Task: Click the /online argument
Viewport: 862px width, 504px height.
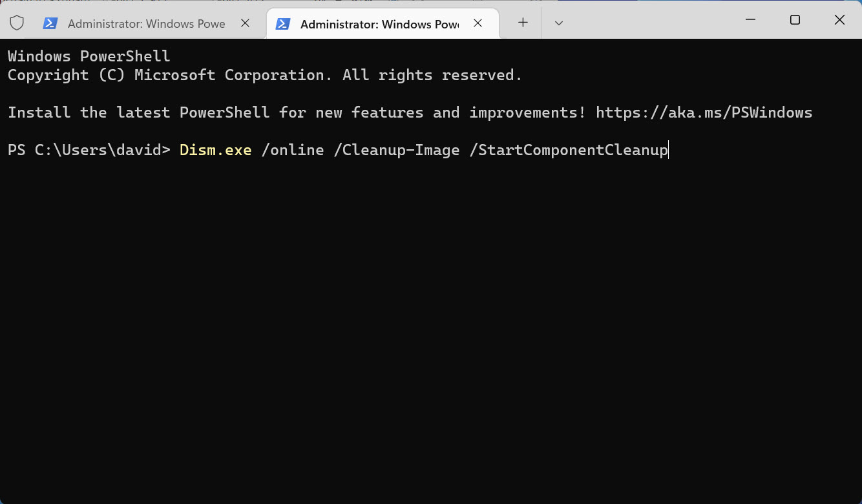Action: click(x=292, y=150)
